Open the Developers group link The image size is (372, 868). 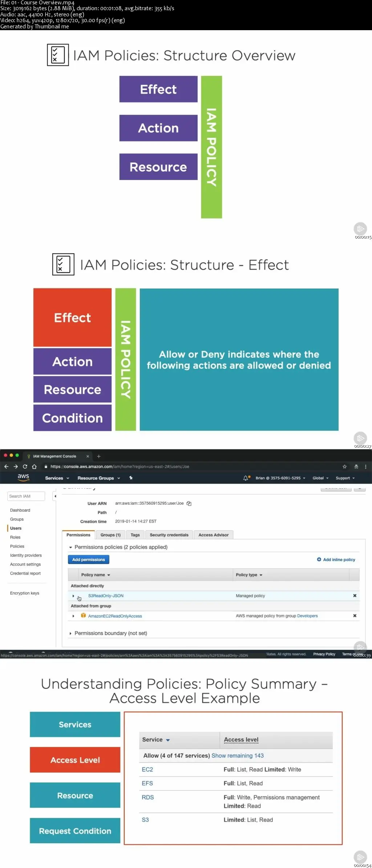click(x=307, y=616)
